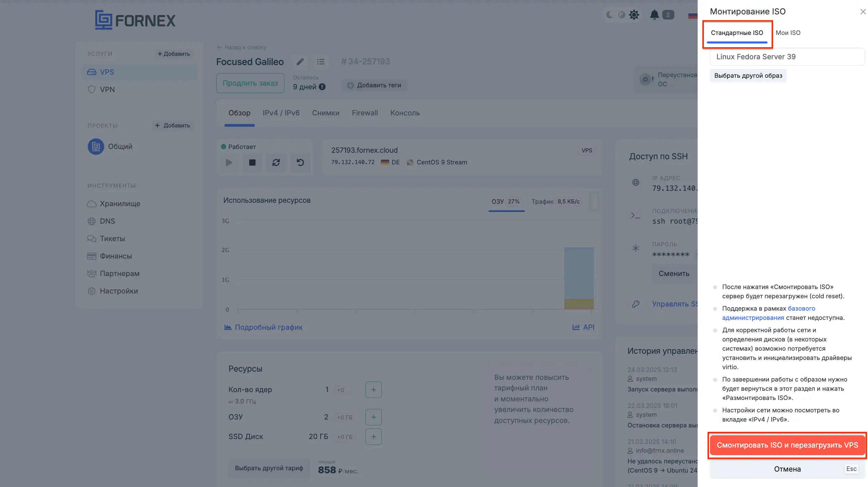Click the reset server counter-clockwise arrow icon
Screen dimensions: 868x487
(x=300, y=162)
